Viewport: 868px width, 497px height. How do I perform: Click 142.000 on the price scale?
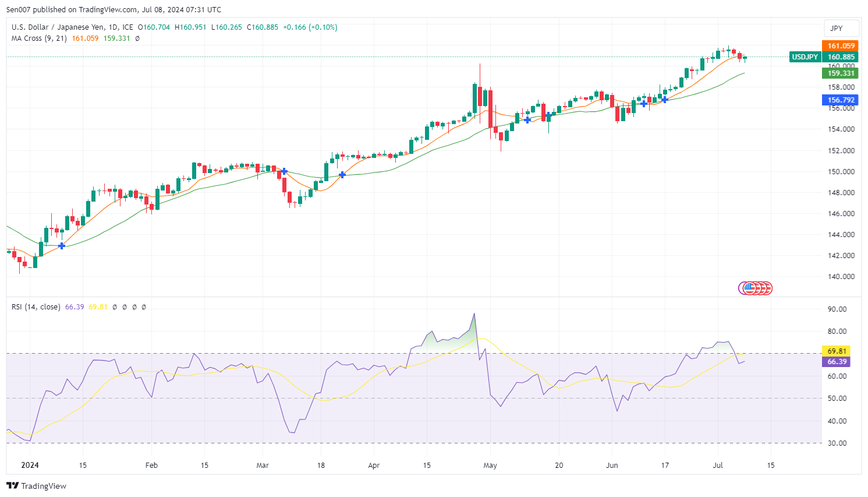coord(841,255)
